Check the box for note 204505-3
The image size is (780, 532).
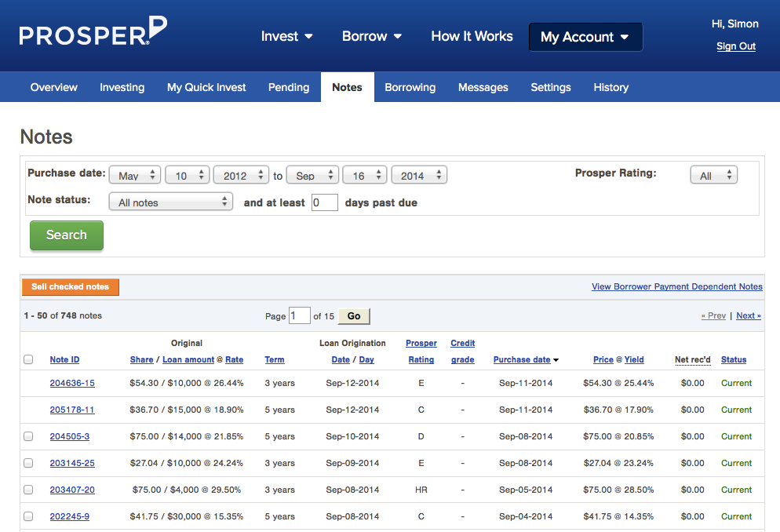(28, 436)
